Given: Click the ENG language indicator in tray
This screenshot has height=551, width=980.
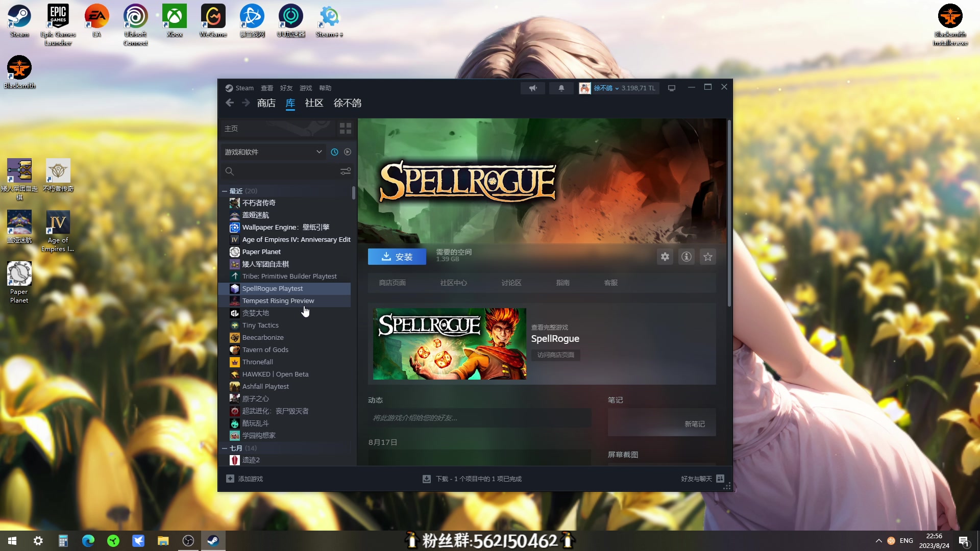Looking at the screenshot, I should tap(906, 541).
